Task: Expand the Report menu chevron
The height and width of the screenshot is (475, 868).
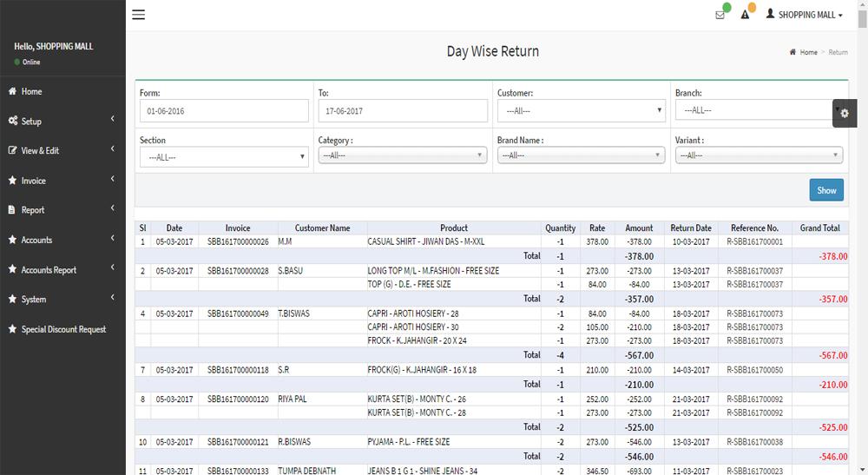Action: click(112, 208)
